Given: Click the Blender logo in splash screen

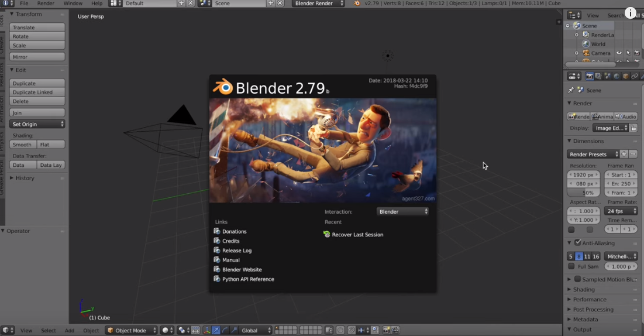Looking at the screenshot, I should (x=223, y=87).
